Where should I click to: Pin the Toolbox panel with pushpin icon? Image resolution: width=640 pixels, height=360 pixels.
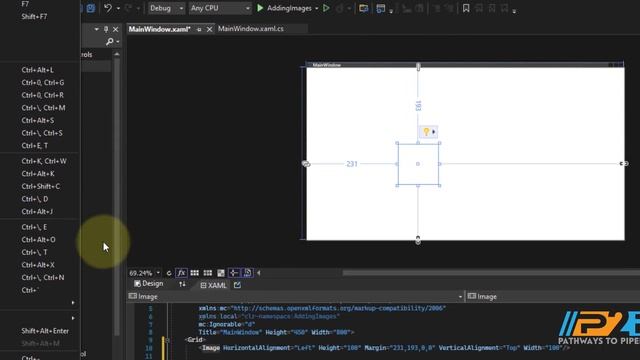coord(106,29)
